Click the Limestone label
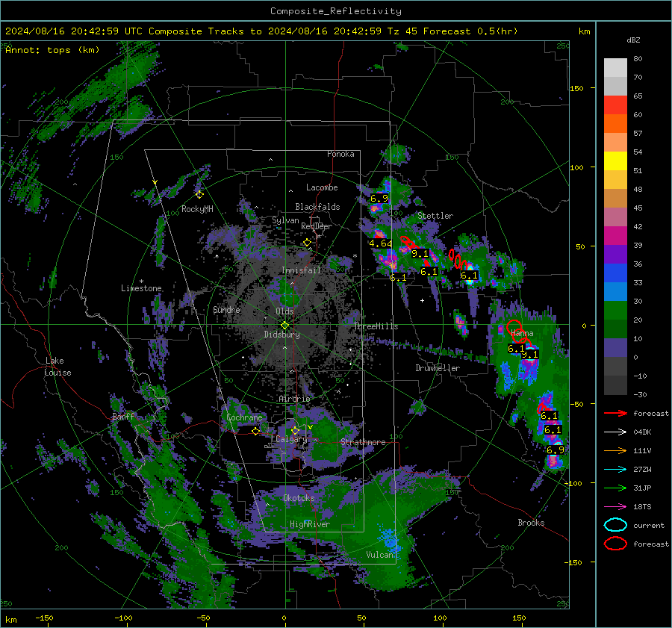Screen dimensions: 672x628 click(141, 288)
